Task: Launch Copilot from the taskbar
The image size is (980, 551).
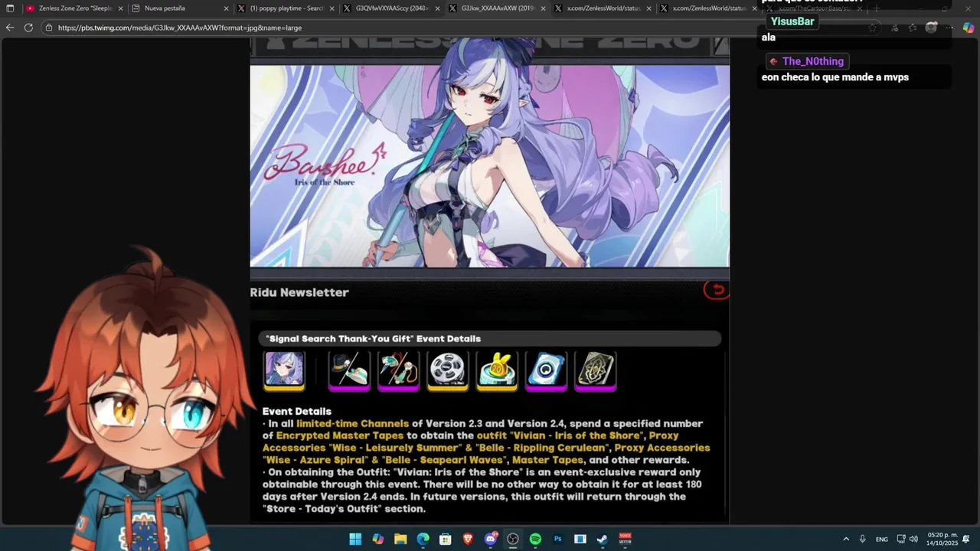Action: click(377, 540)
